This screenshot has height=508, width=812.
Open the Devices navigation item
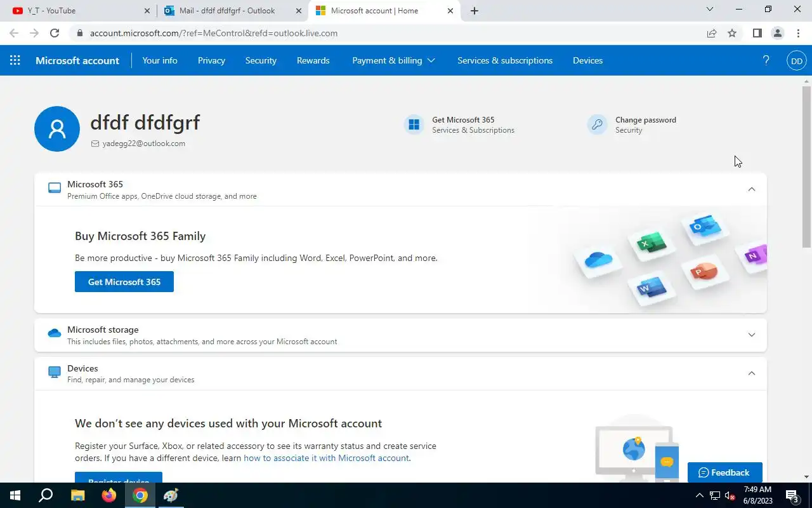(587, 60)
